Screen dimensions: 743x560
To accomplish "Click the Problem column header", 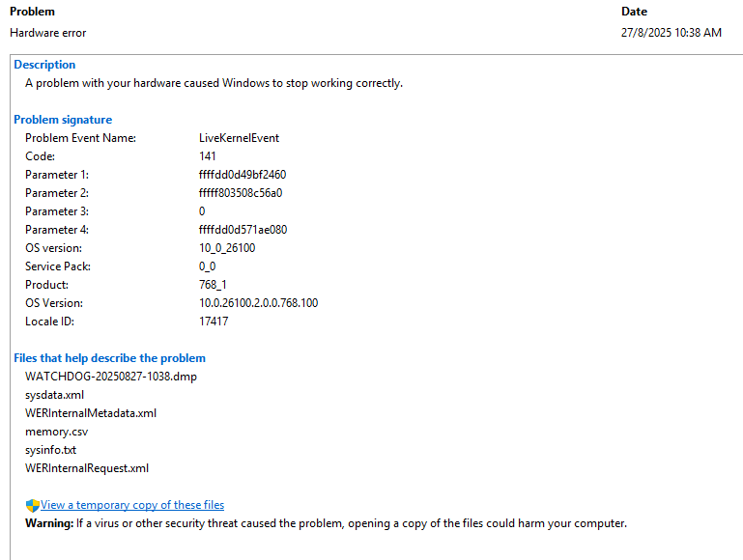I will click(32, 12).
